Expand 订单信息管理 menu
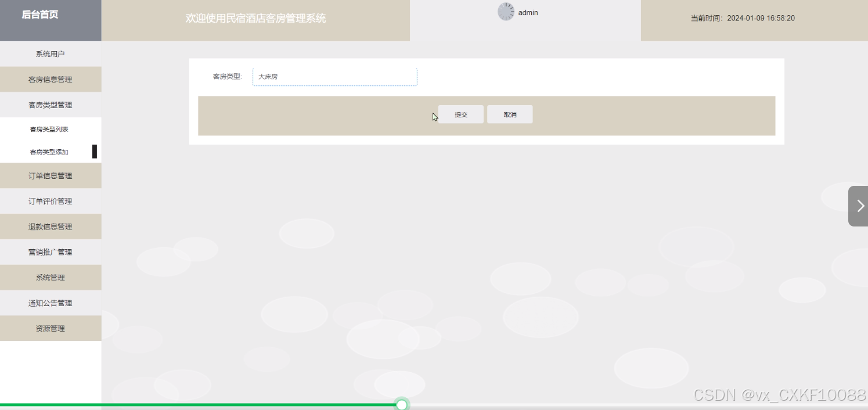Viewport: 868px width, 410px height. click(51, 176)
